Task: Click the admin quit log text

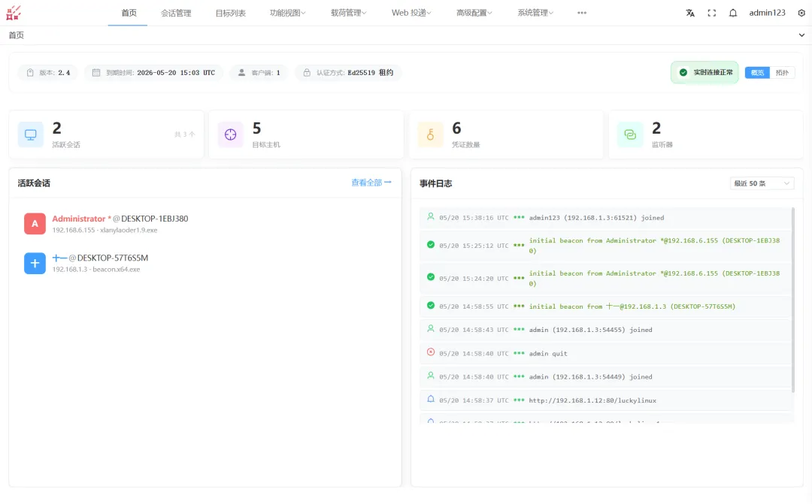Action: coord(548,354)
